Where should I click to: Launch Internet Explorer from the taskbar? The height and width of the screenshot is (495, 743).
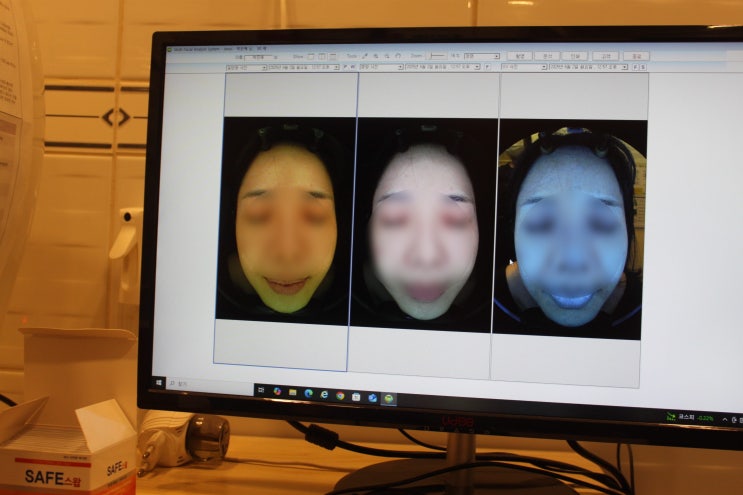click(324, 395)
